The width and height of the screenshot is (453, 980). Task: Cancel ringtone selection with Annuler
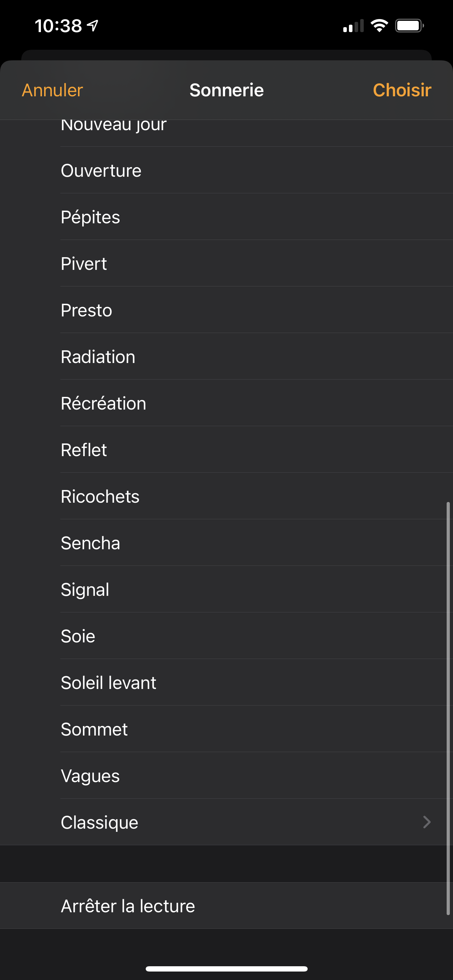[x=52, y=90]
